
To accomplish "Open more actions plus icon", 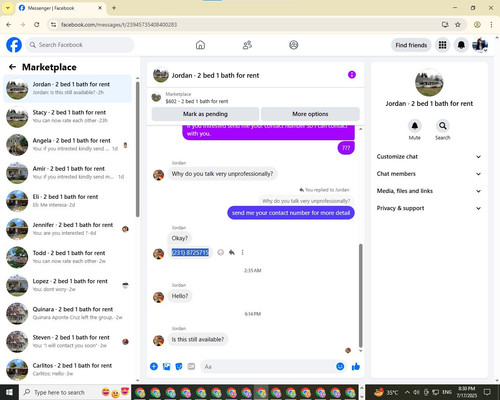I will 154,367.
